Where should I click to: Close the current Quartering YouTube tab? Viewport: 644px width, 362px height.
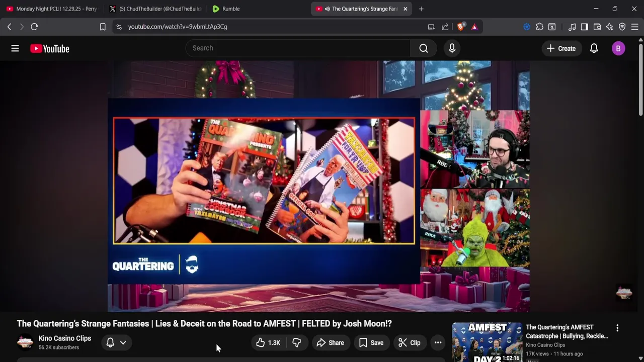coord(405,9)
